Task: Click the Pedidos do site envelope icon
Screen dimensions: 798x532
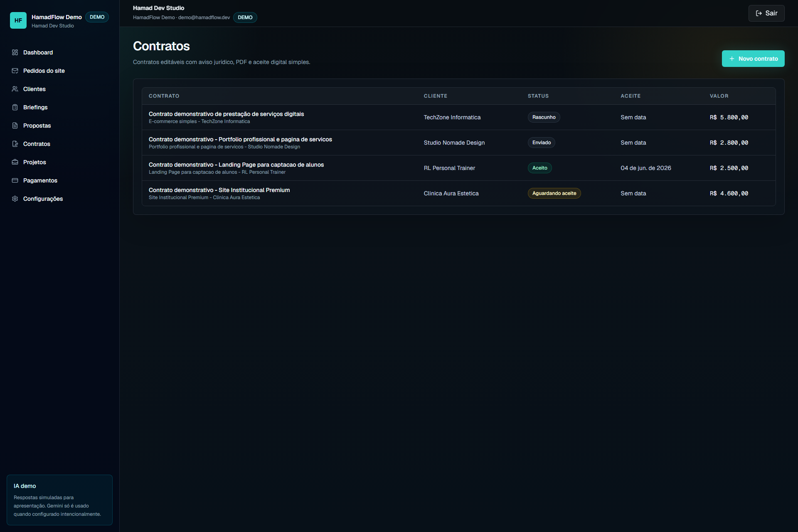Action: [x=15, y=71]
